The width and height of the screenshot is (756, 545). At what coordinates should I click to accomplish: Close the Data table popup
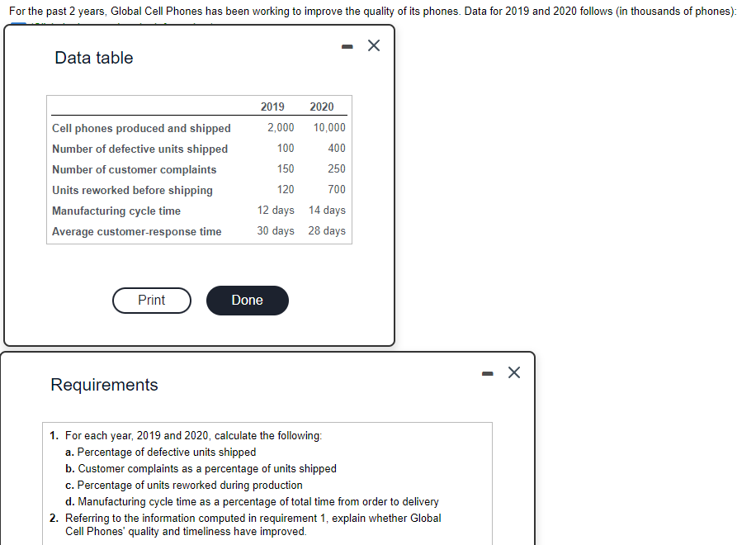click(x=373, y=45)
